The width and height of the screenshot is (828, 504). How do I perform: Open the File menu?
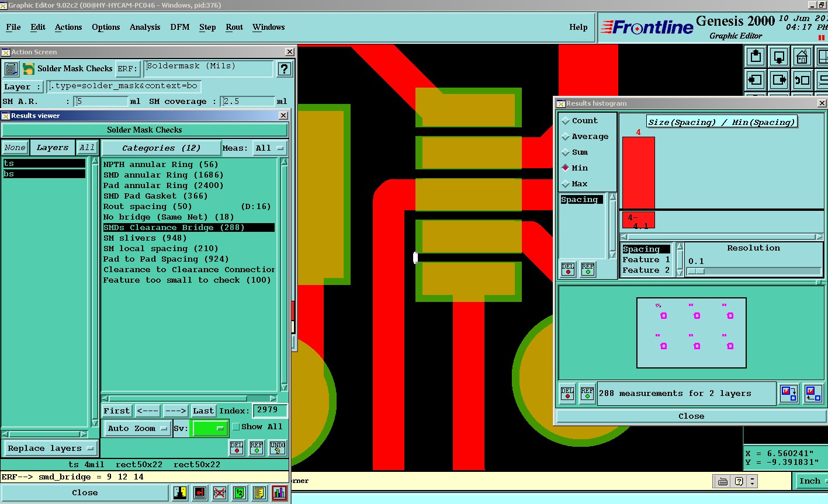point(13,27)
